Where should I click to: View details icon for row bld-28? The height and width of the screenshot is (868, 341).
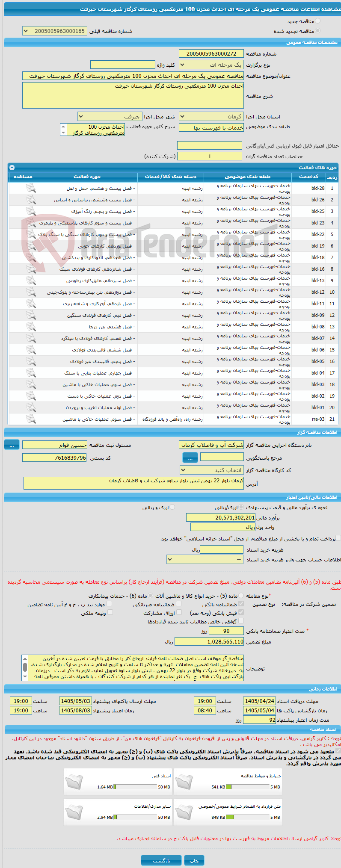tap(31, 188)
